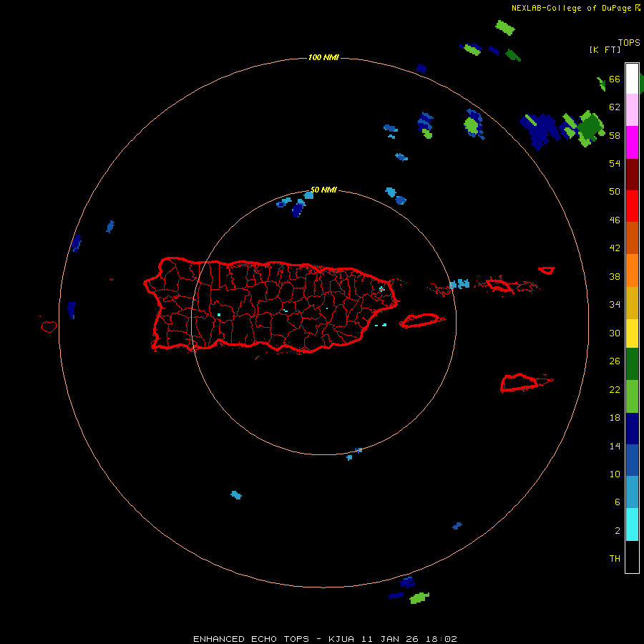This screenshot has width=644, height=644.
Task: Click the '14' scale value
Action: coord(615,446)
